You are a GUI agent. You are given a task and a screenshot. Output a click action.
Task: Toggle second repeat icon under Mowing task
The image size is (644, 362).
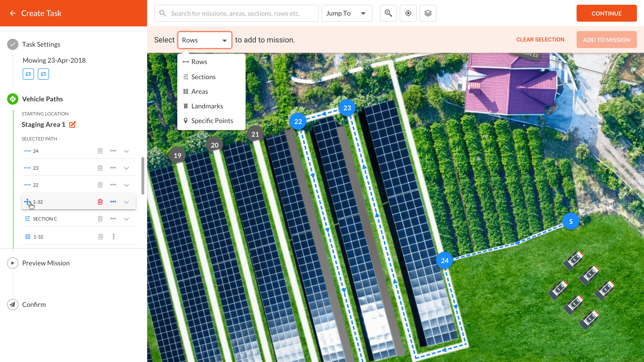(43, 74)
